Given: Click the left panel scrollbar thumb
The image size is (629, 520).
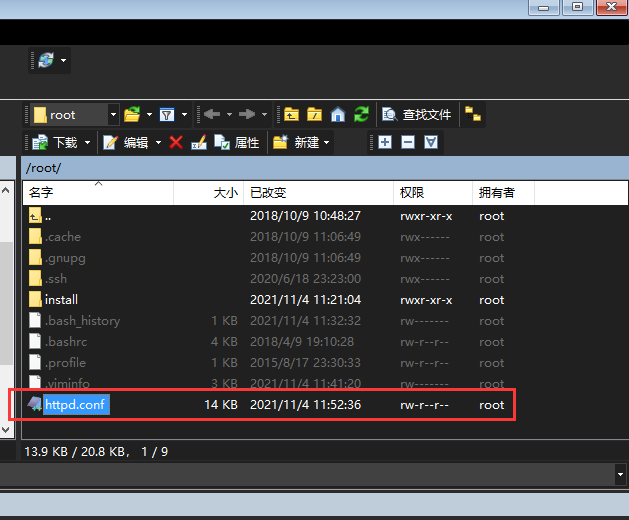Looking at the screenshot, I should pos(6,303).
